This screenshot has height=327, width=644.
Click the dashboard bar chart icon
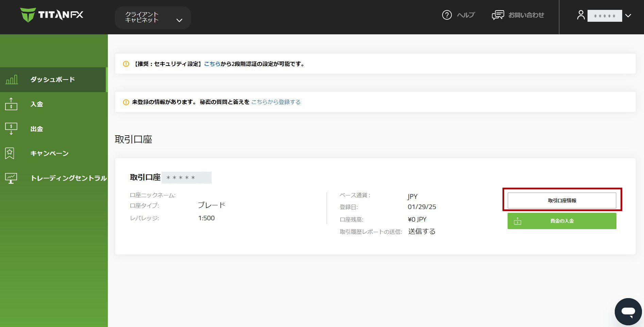pyautogui.click(x=12, y=80)
